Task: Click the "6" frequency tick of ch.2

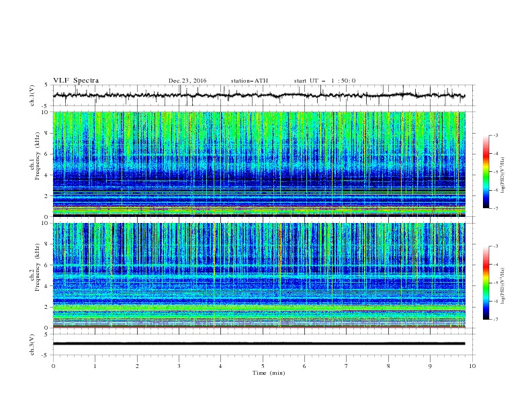Action: pyautogui.click(x=47, y=265)
